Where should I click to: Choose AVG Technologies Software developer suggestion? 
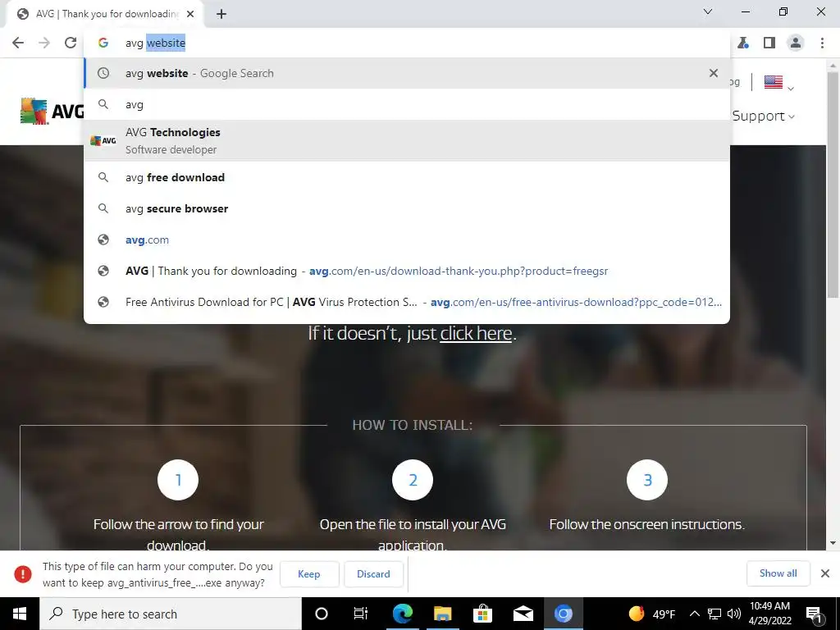407,140
